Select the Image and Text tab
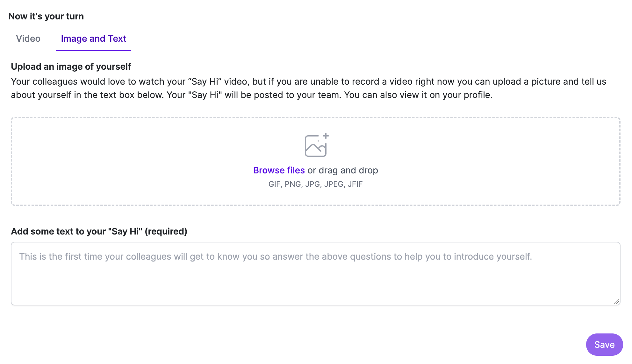Screen dimensions: 632x364 (93, 38)
